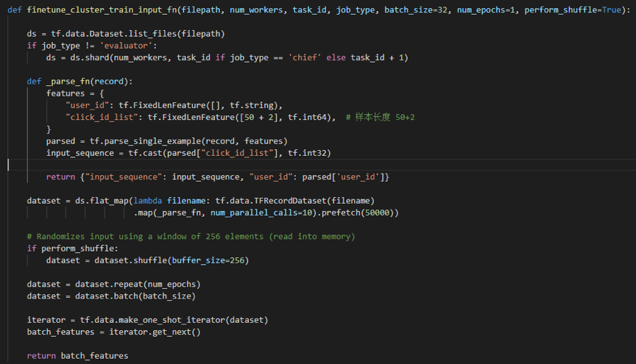The image size is (636, 364).
Task: Click the 'chief' string in shard call
Action: (305, 57)
